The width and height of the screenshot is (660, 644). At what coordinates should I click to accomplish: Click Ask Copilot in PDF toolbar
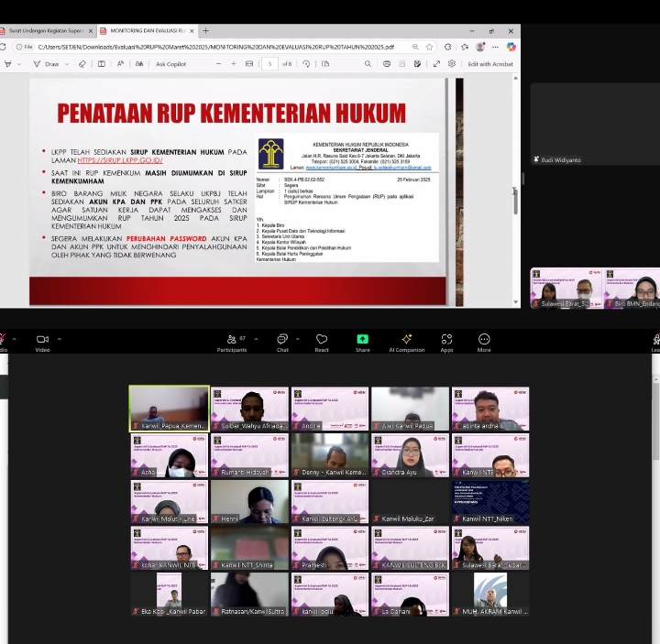pyautogui.click(x=170, y=64)
